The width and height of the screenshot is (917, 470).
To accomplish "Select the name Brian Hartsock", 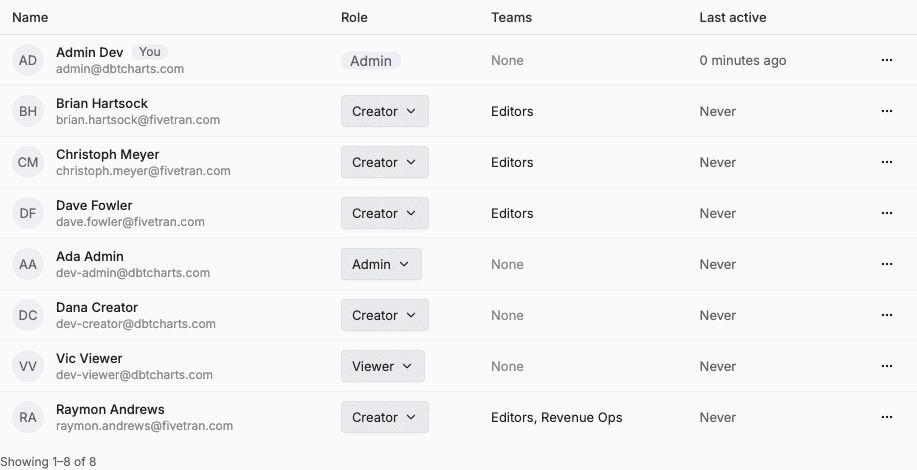I will [x=102, y=103].
